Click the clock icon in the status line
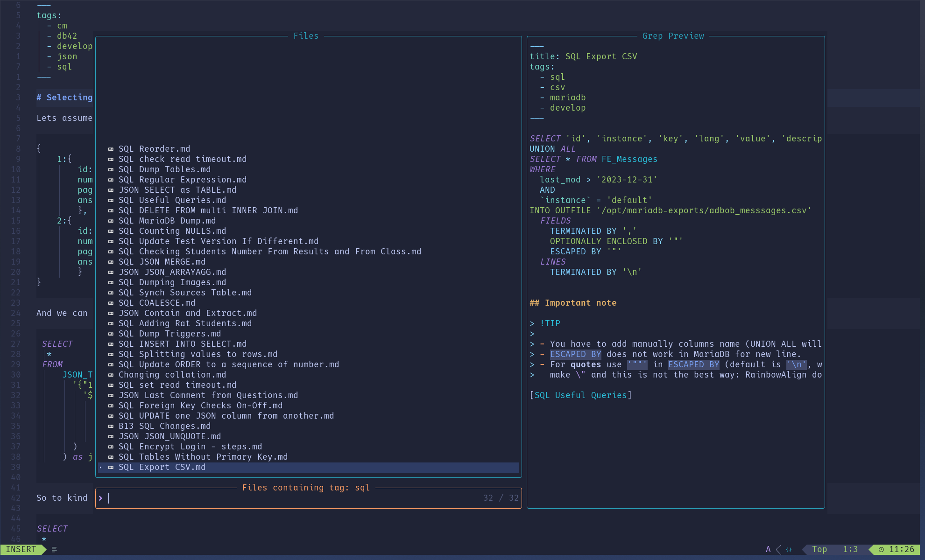Screen dimensions: 925x560 coord(881,549)
